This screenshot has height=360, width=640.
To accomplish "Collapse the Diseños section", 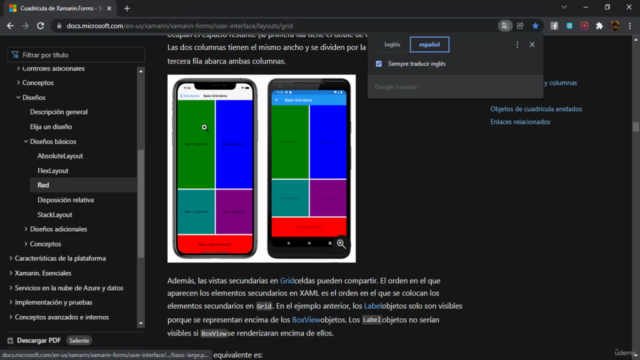I will point(18,98).
